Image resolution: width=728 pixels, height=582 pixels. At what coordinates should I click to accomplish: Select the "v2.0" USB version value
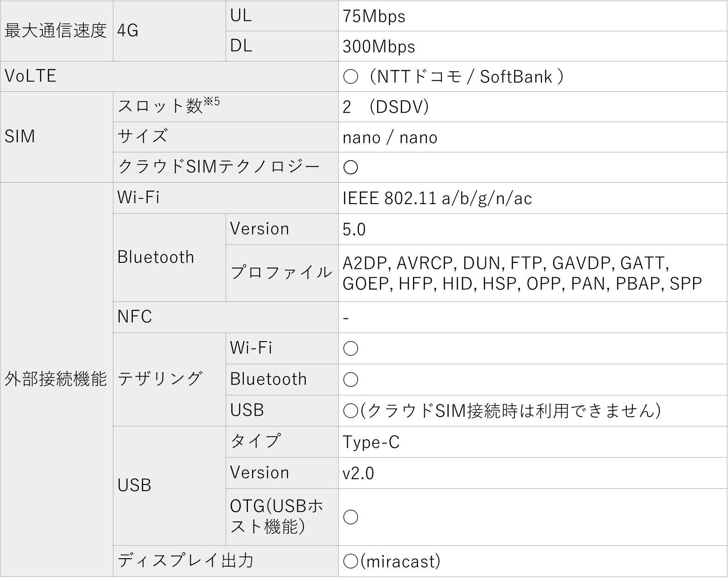click(358, 473)
